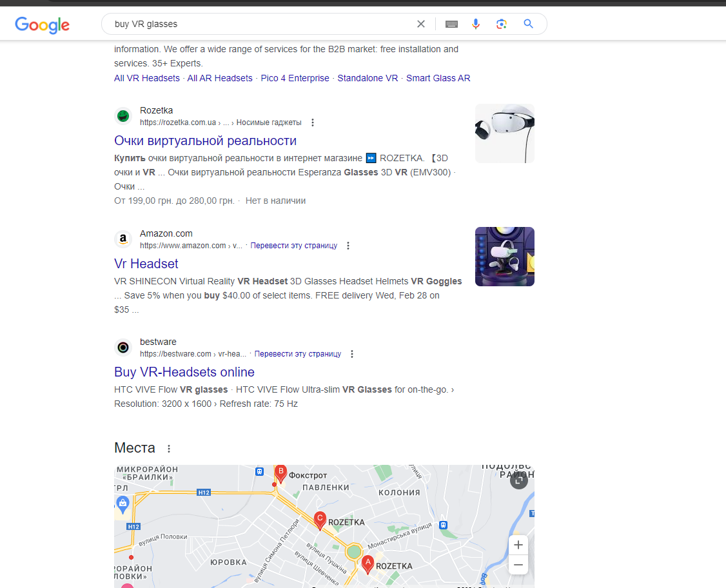Open the Standalone VR sitelink

tap(368, 78)
